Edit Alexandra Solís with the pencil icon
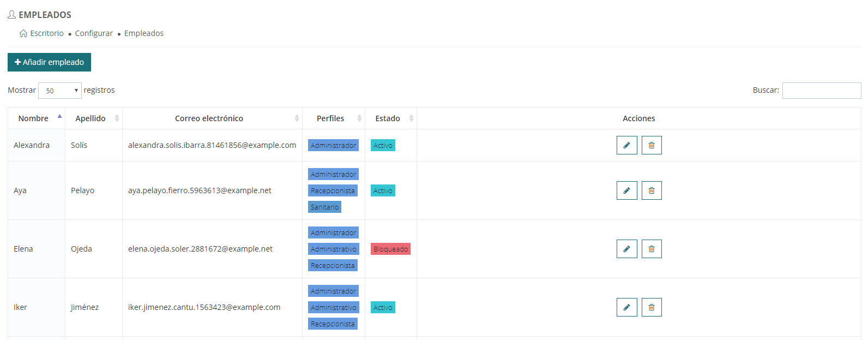 pos(626,145)
